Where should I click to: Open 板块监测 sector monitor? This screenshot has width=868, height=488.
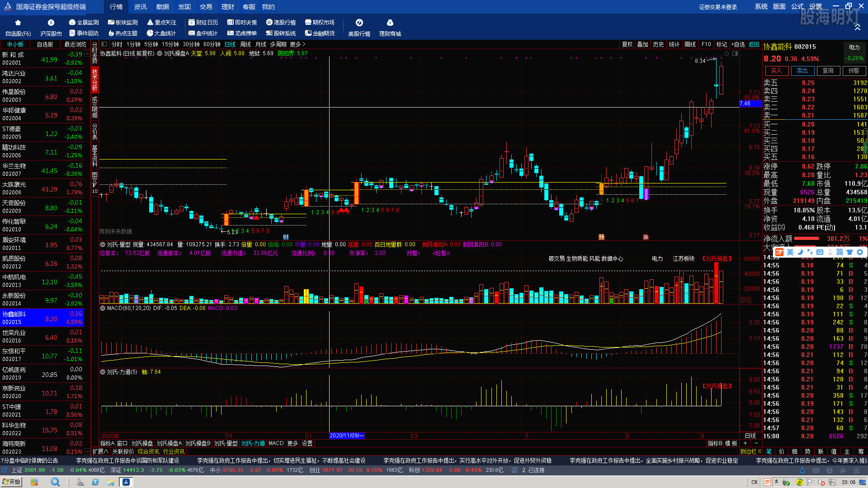coord(123,22)
